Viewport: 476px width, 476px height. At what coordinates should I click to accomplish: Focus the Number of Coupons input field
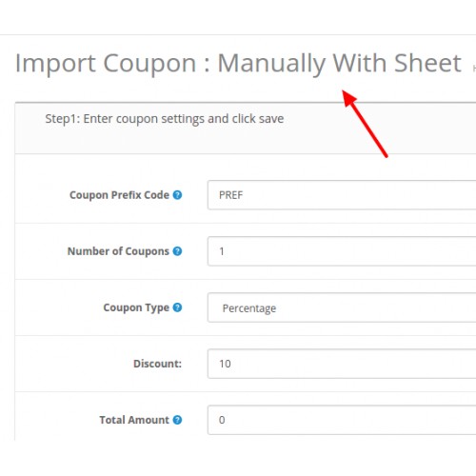click(x=342, y=251)
